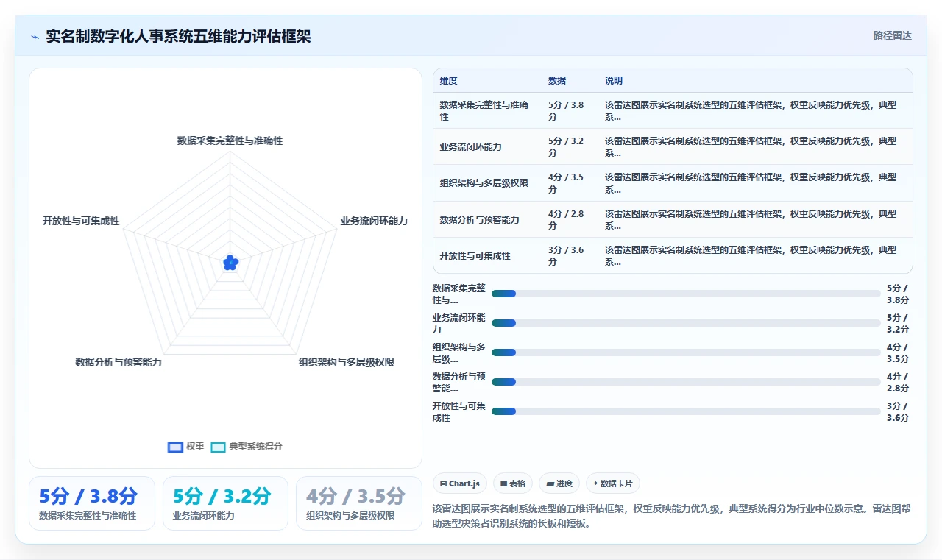Click the radar axis label 开放性与可集成性
The width and height of the screenshot is (942, 560).
(81, 221)
